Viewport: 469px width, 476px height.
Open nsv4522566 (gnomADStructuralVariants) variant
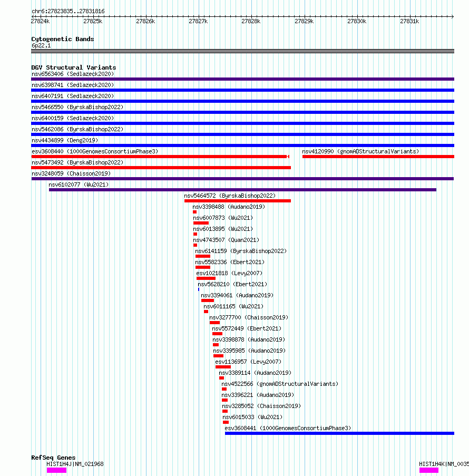[280, 384]
